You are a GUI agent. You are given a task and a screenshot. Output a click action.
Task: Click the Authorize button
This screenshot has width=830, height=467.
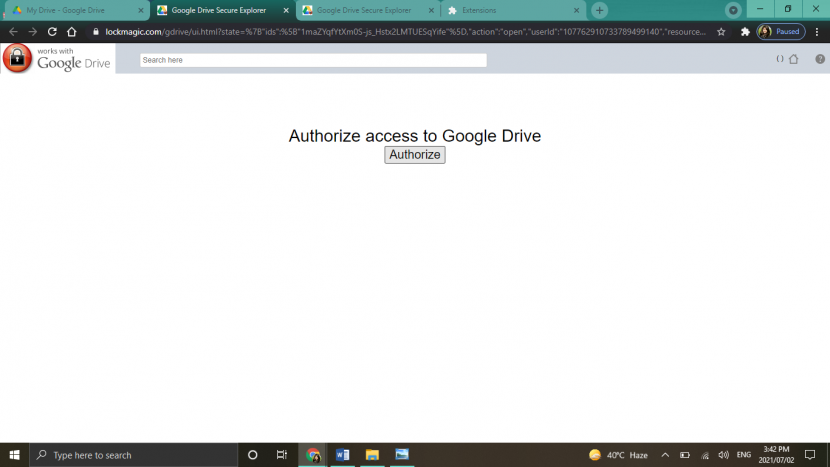[x=414, y=155]
